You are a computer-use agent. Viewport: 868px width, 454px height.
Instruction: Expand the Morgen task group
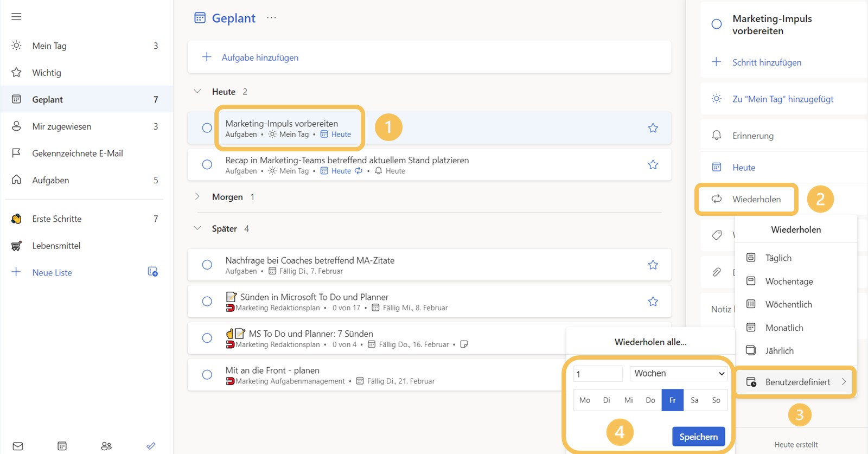pyautogui.click(x=197, y=196)
